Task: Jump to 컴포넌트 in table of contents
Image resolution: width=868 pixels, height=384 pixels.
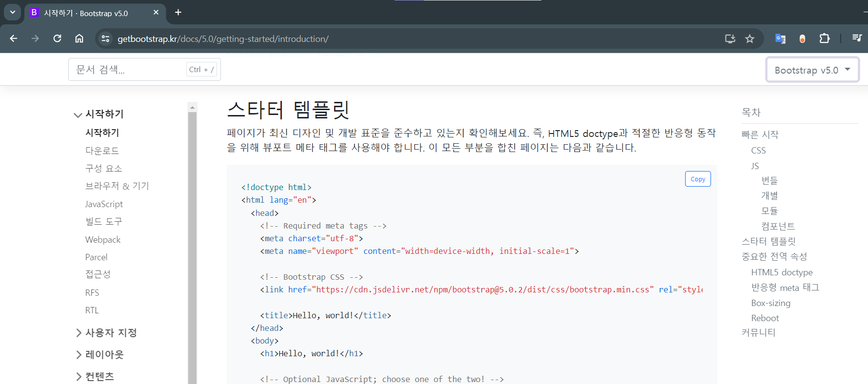Action: (778, 226)
